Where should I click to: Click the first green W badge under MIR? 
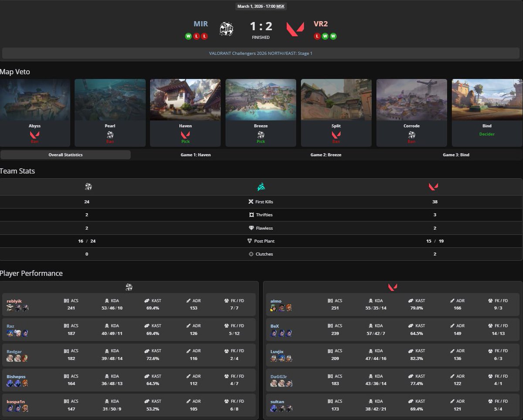click(x=188, y=36)
